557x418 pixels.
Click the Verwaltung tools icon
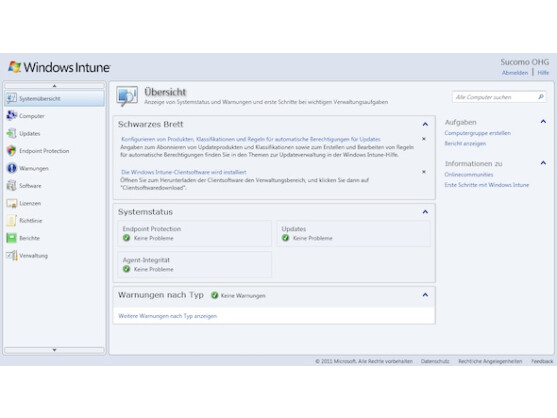[x=11, y=255]
